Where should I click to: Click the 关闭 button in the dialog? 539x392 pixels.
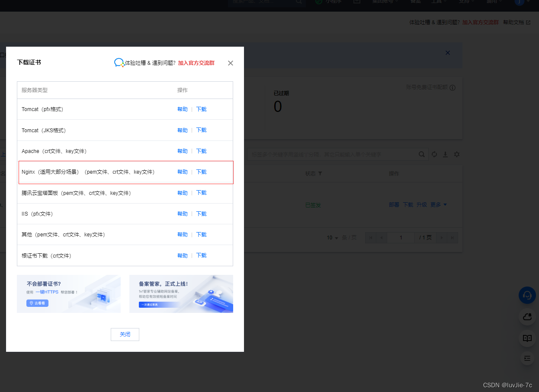[125, 335]
